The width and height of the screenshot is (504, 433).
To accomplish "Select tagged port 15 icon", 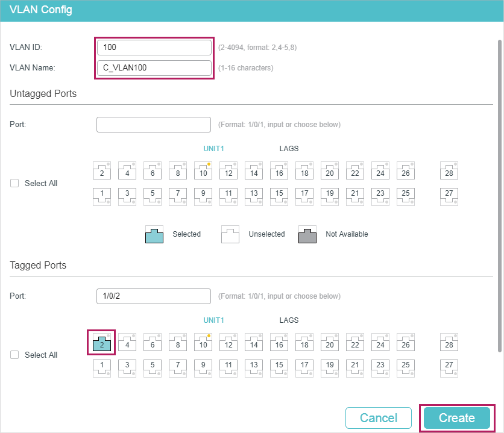I will click(x=279, y=368).
